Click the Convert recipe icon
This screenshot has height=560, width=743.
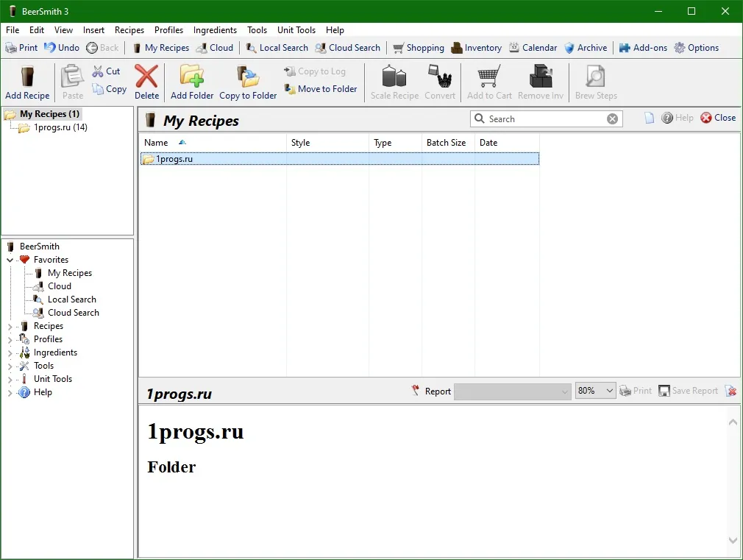(x=440, y=76)
